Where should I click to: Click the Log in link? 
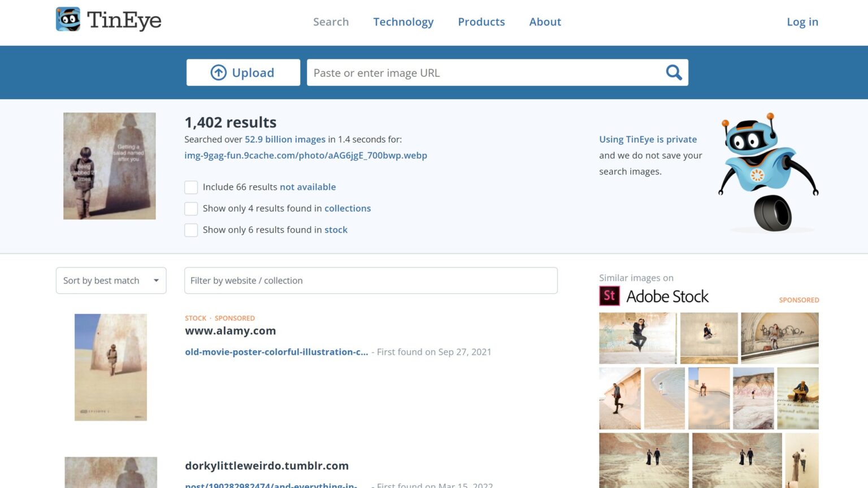[x=802, y=22]
